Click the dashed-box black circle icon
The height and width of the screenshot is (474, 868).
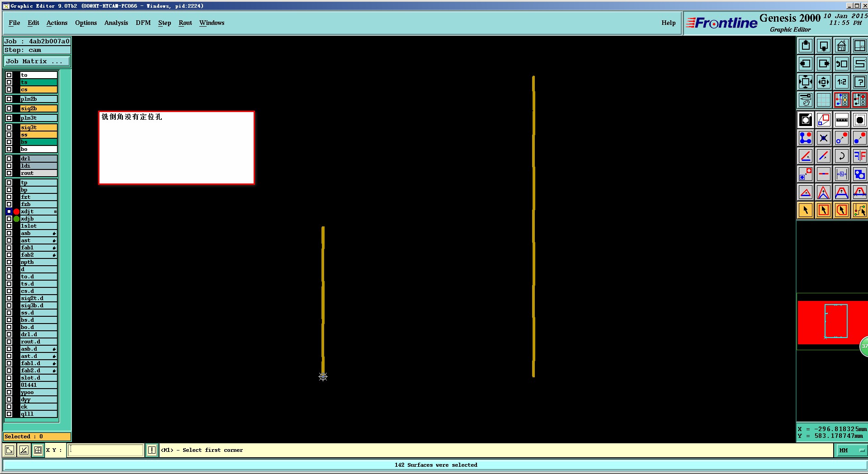[x=859, y=120]
